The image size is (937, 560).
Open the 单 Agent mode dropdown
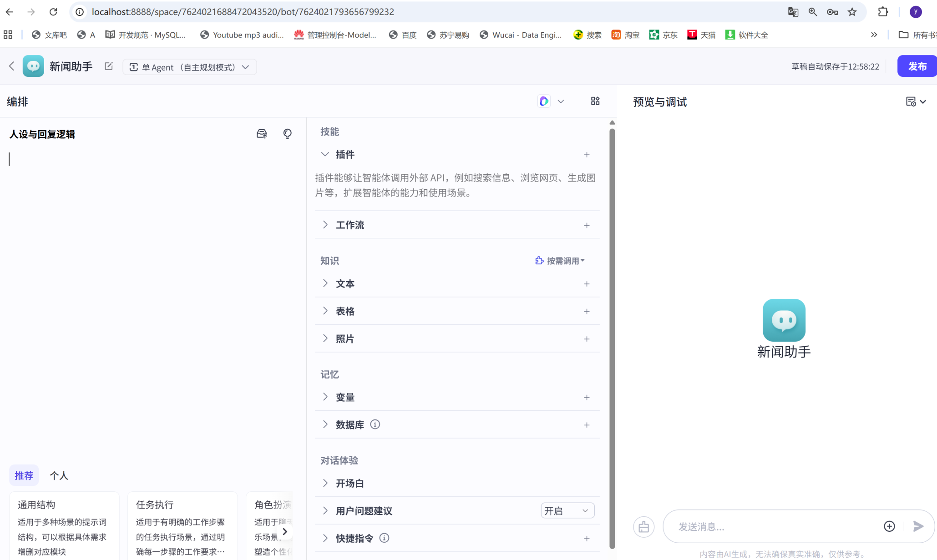(x=190, y=67)
